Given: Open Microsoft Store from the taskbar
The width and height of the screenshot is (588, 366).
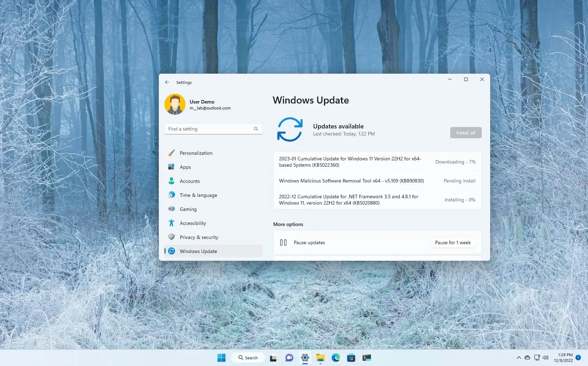Looking at the screenshot, I should click(351, 358).
